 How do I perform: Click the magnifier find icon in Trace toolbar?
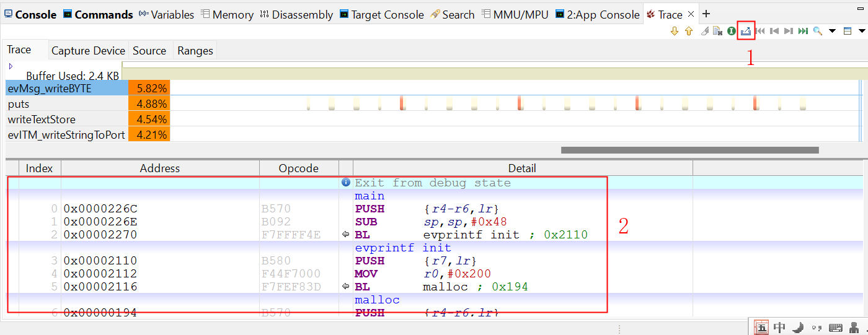click(x=818, y=31)
